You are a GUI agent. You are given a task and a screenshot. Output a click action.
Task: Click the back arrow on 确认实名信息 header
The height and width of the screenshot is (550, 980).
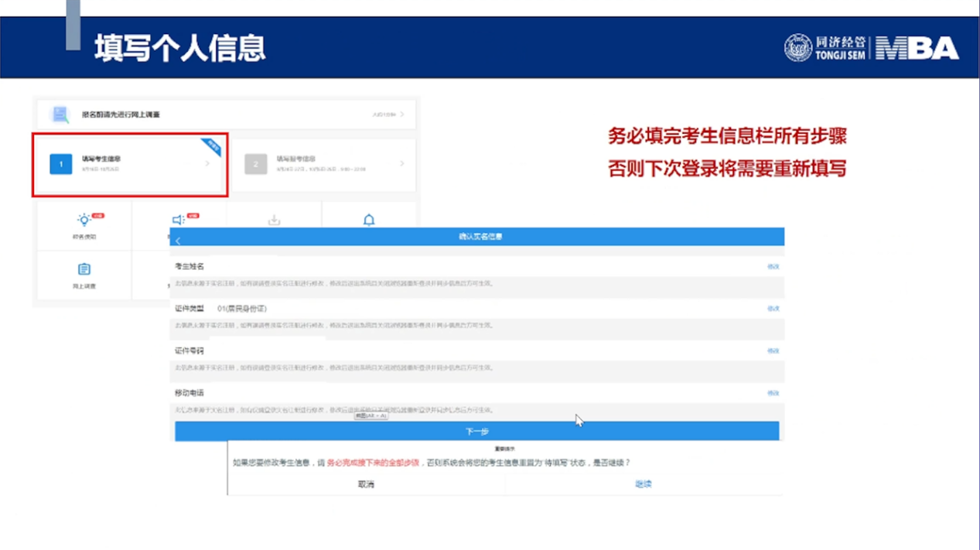[x=178, y=241]
